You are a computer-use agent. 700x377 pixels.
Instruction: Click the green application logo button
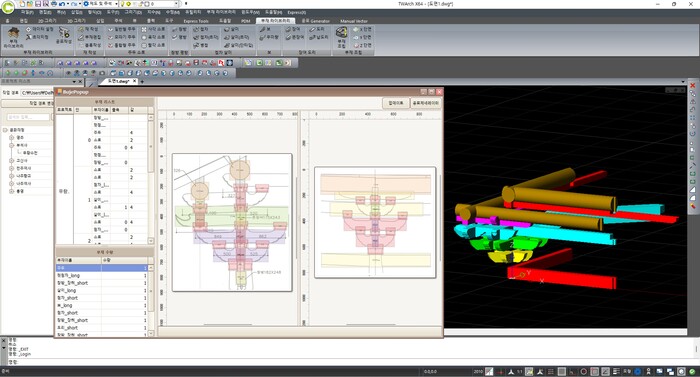point(8,8)
